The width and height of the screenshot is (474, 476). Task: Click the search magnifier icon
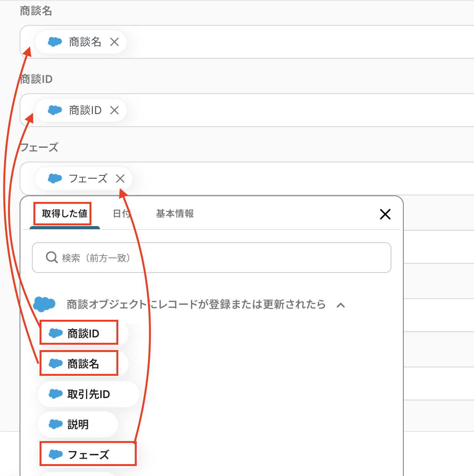[51, 257]
